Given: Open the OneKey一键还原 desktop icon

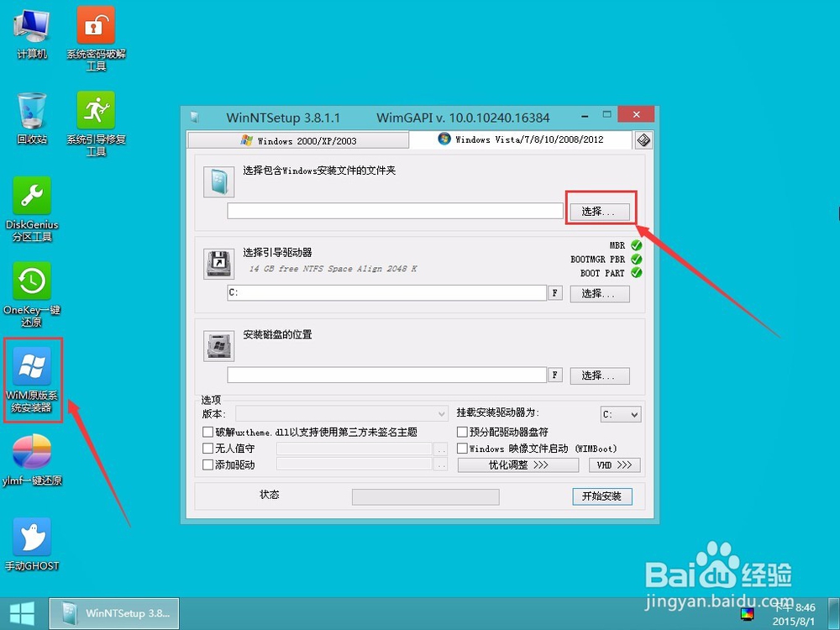Looking at the screenshot, I should (x=32, y=295).
